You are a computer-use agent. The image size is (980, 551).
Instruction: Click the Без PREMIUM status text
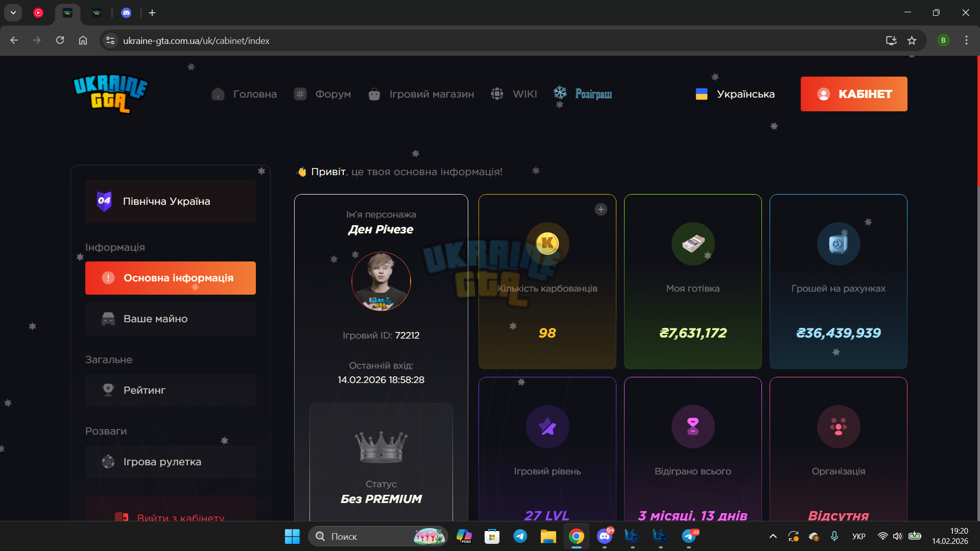(x=381, y=499)
